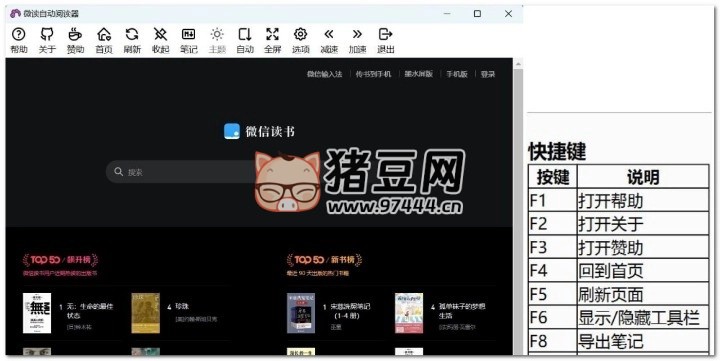Screen dimensions: 720x361
Task: Click the page vertical scrollbar
Action: coord(518,211)
